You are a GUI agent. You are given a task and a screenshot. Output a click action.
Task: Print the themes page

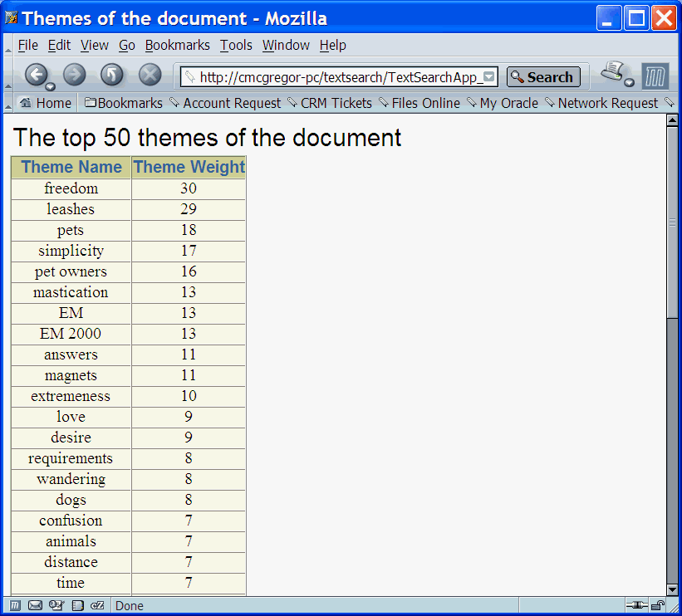611,72
